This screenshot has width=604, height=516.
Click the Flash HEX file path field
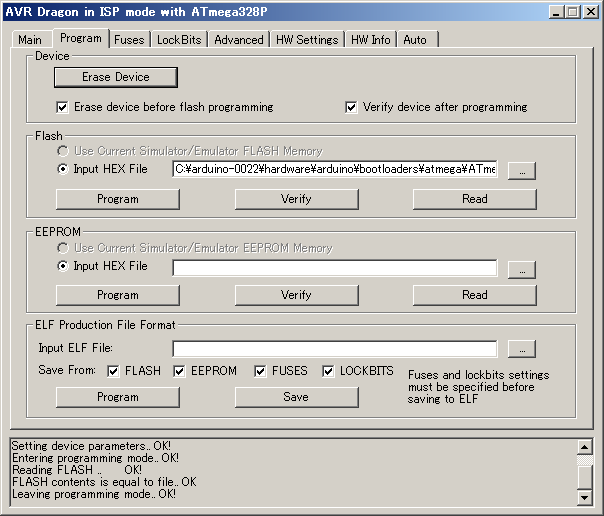click(x=335, y=169)
